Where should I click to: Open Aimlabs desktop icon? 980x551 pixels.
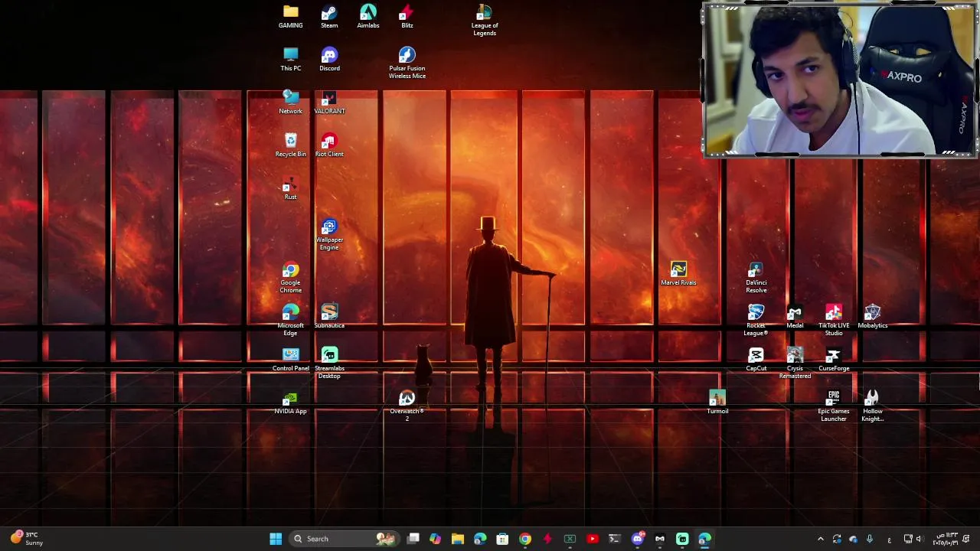368,17
